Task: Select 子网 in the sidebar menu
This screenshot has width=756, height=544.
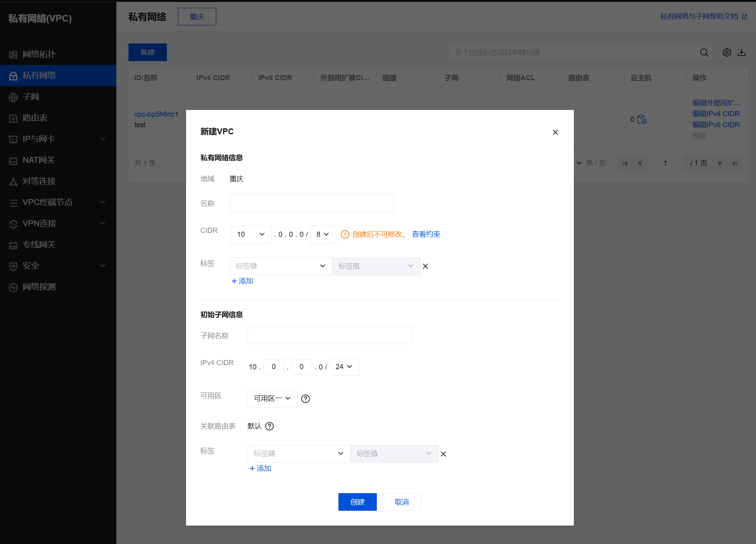Action: (x=31, y=97)
